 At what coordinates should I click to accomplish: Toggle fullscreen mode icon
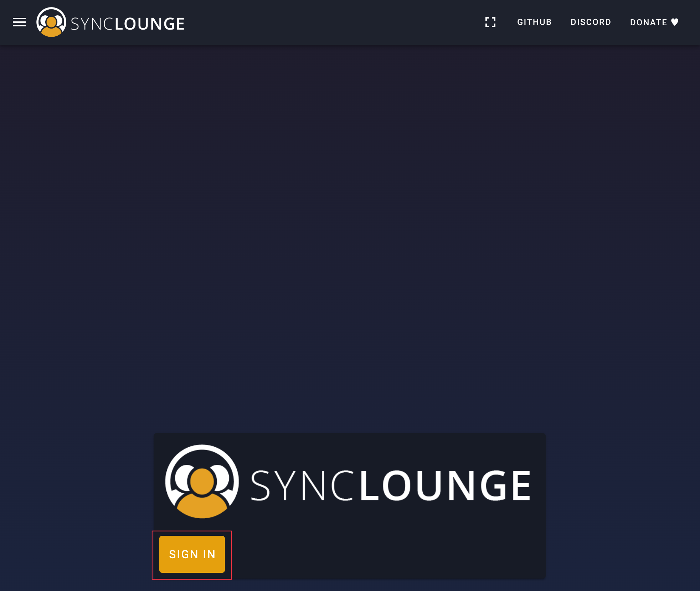(x=490, y=22)
